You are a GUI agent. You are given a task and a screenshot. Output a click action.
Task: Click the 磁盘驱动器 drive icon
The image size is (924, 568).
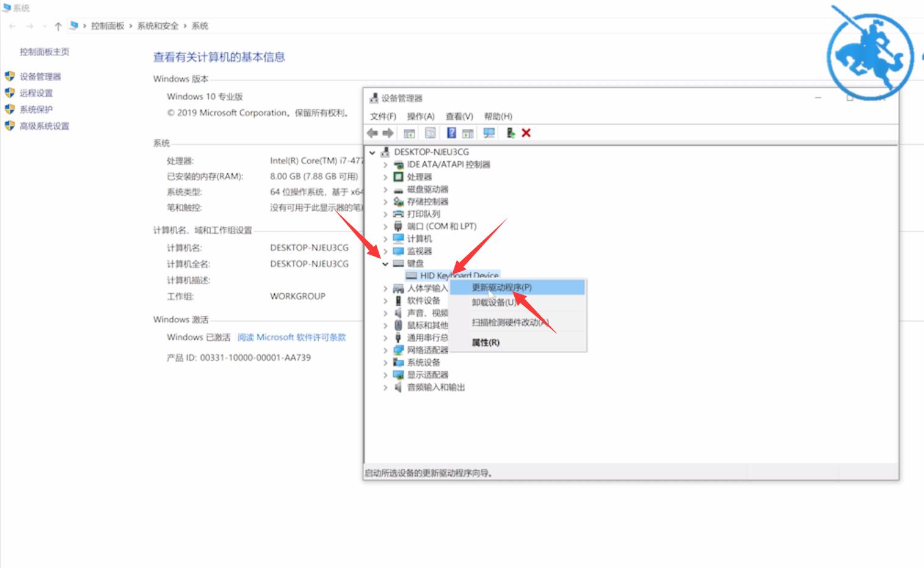(399, 190)
